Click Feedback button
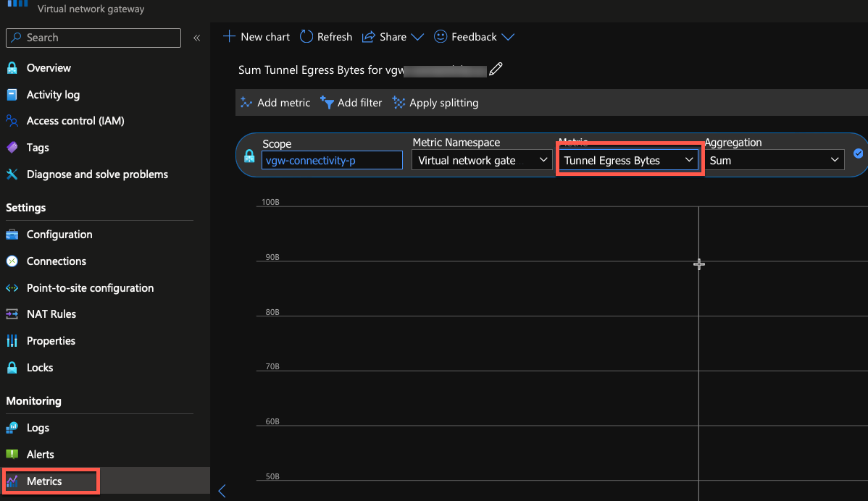This screenshot has width=868, height=501. [x=474, y=37]
